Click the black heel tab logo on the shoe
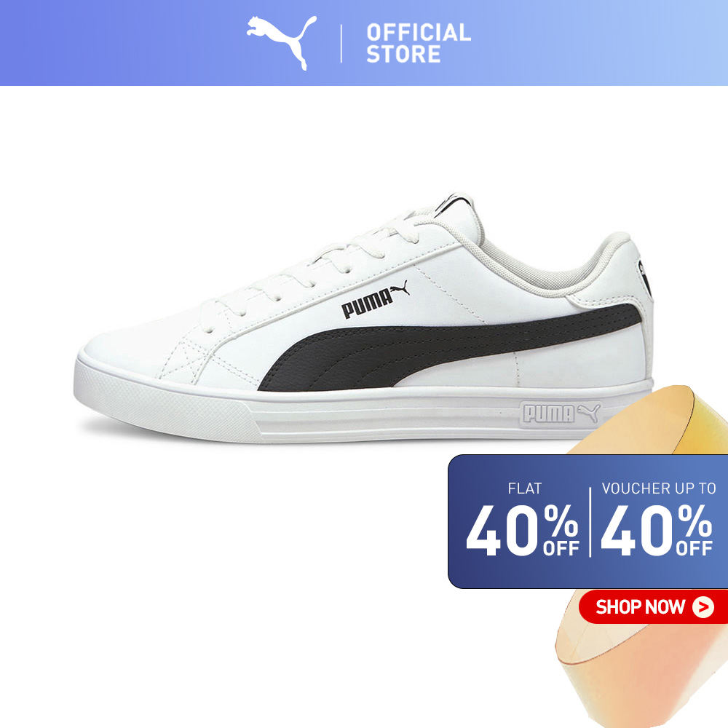The image size is (728, 728). (x=644, y=279)
